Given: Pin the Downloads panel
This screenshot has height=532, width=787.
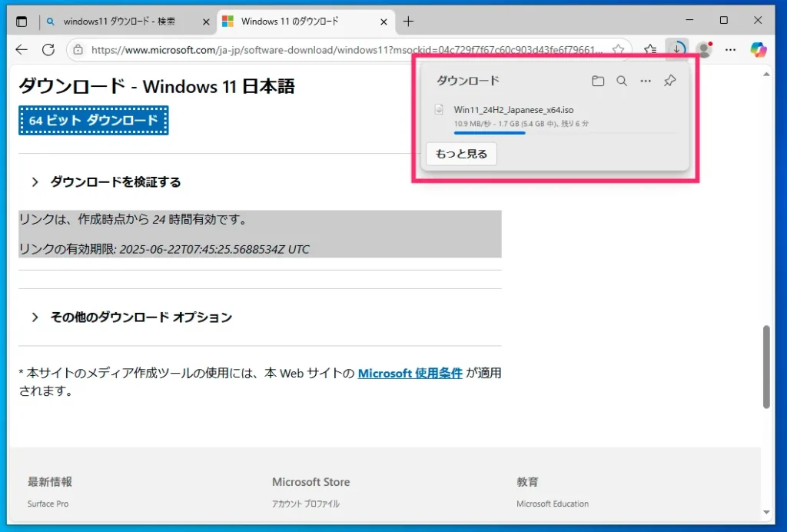Looking at the screenshot, I should [670, 81].
